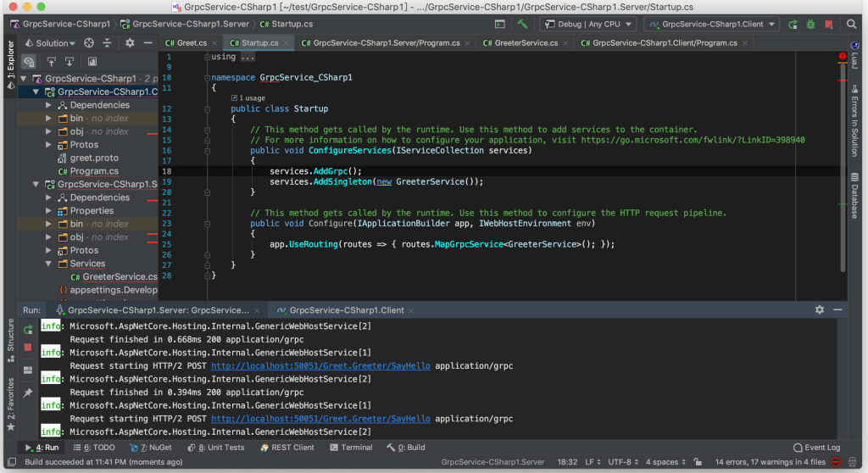
Task: Open Explorer panel gear settings
Action: pos(130,42)
